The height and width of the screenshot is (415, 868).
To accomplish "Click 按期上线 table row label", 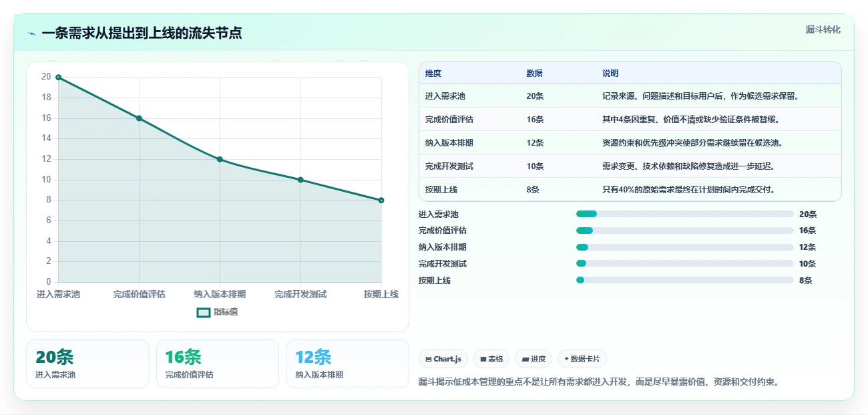I will tap(441, 190).
